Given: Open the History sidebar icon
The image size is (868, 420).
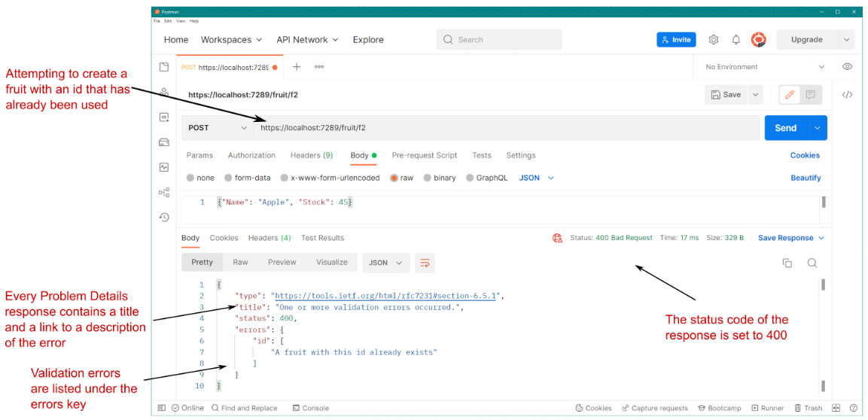Looking at the screenshot, I should click(x=164, y=217).
